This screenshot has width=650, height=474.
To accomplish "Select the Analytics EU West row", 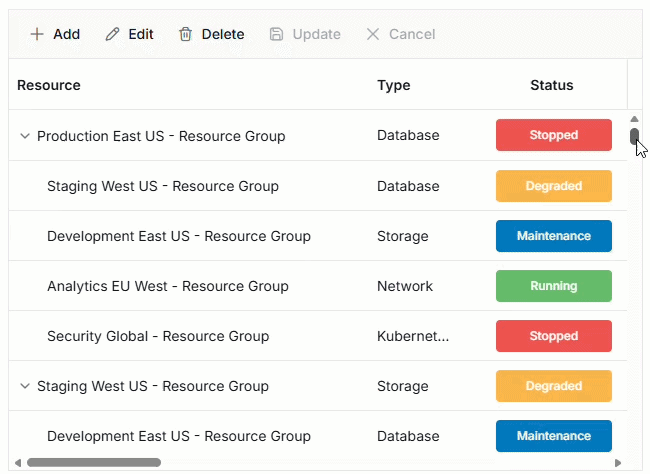I will pyautogui.click(x=168, y=286).
